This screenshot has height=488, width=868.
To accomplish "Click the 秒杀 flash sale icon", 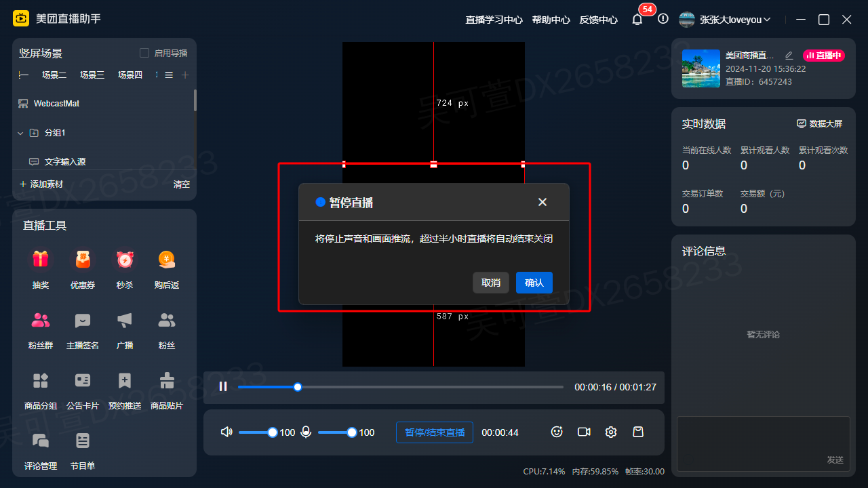I will [125, 260].
